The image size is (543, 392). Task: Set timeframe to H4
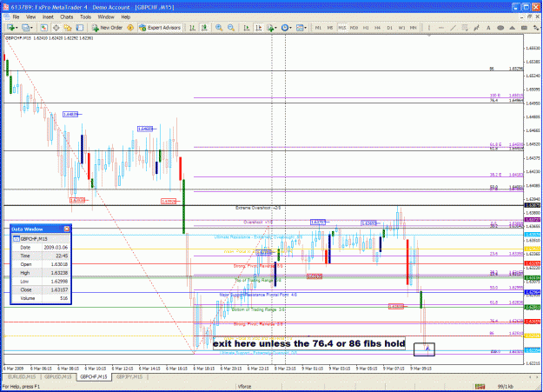[377, 28]
